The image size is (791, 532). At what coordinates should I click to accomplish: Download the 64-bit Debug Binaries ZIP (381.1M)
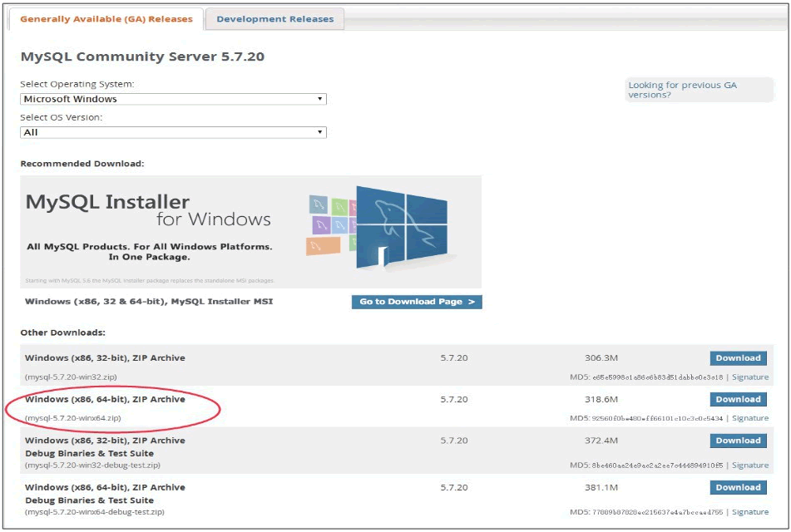point(738,487)
